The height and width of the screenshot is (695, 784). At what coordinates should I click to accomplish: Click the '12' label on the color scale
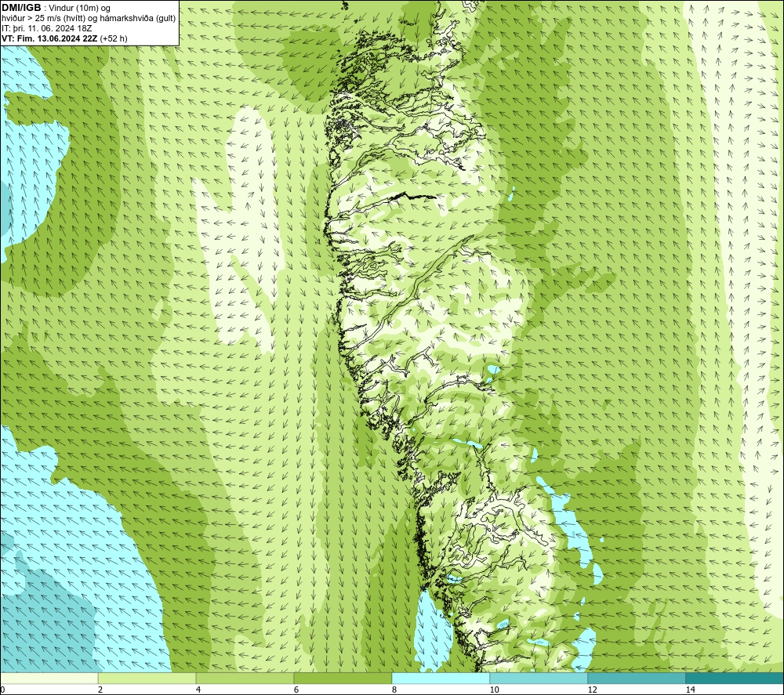tap(593, 690)
